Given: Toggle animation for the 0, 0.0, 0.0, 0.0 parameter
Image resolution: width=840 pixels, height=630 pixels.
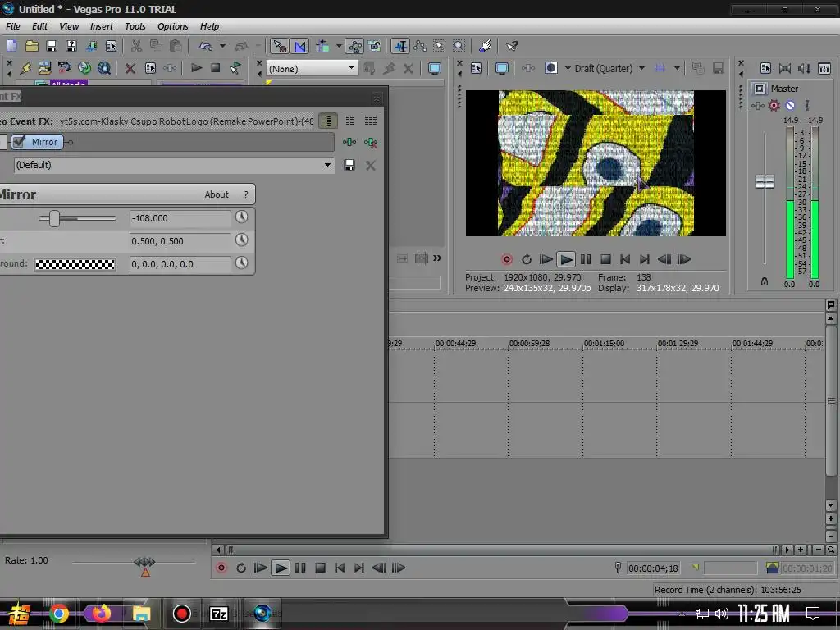Looking at the screenshot, I should point(242,262).
